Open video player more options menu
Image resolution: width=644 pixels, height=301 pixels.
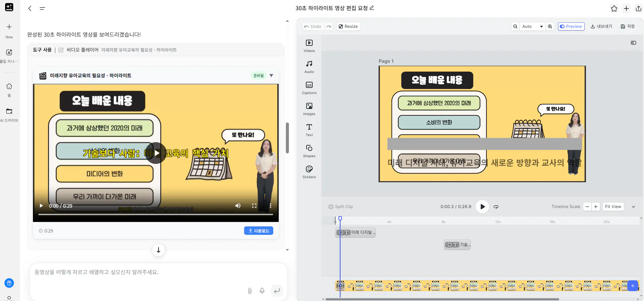point(271,206)
